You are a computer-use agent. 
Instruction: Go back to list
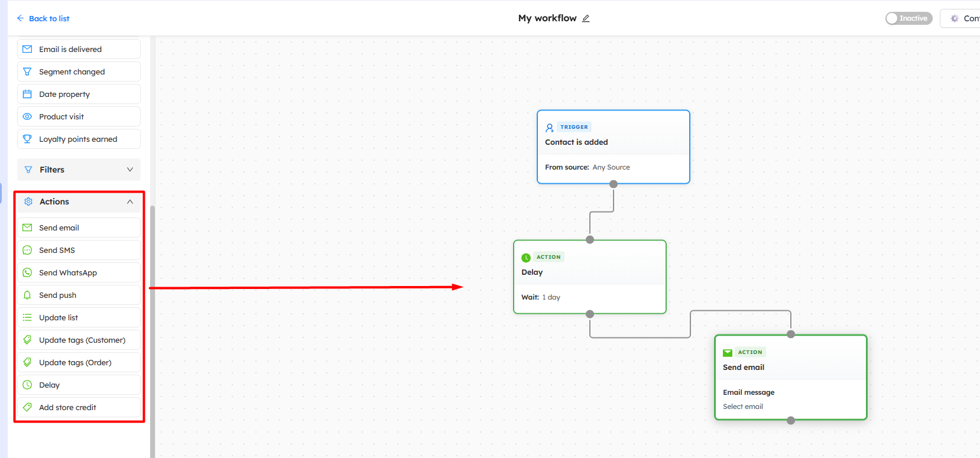click(x=43, y=18)
